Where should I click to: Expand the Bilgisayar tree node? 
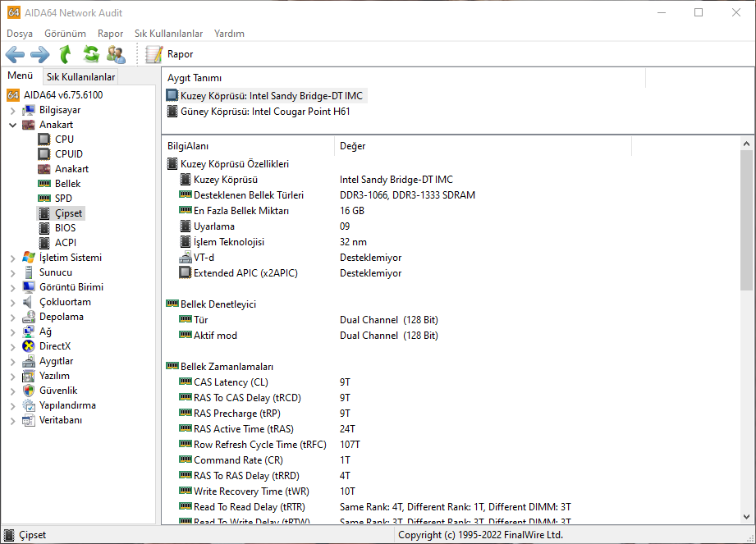pos(12,111)
